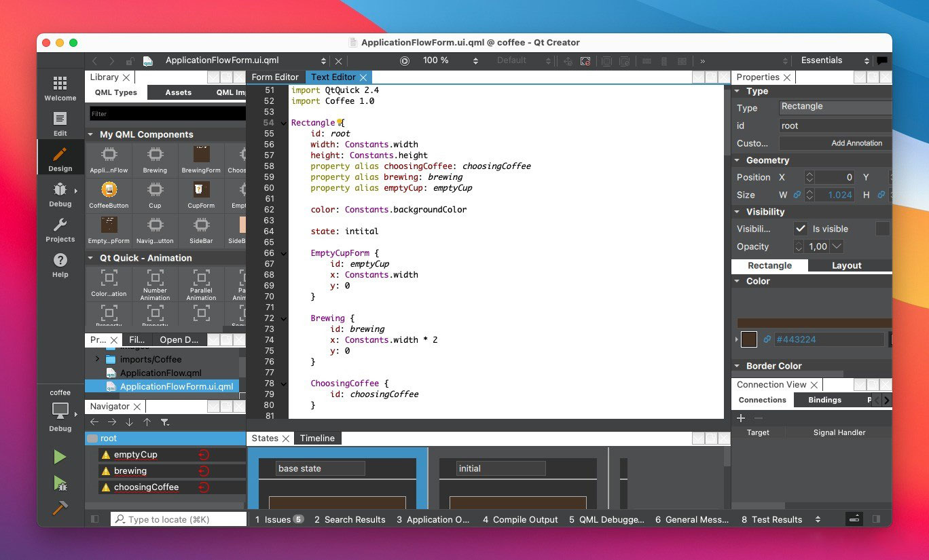Select the CoffeeButton component

tap(109, 193)
